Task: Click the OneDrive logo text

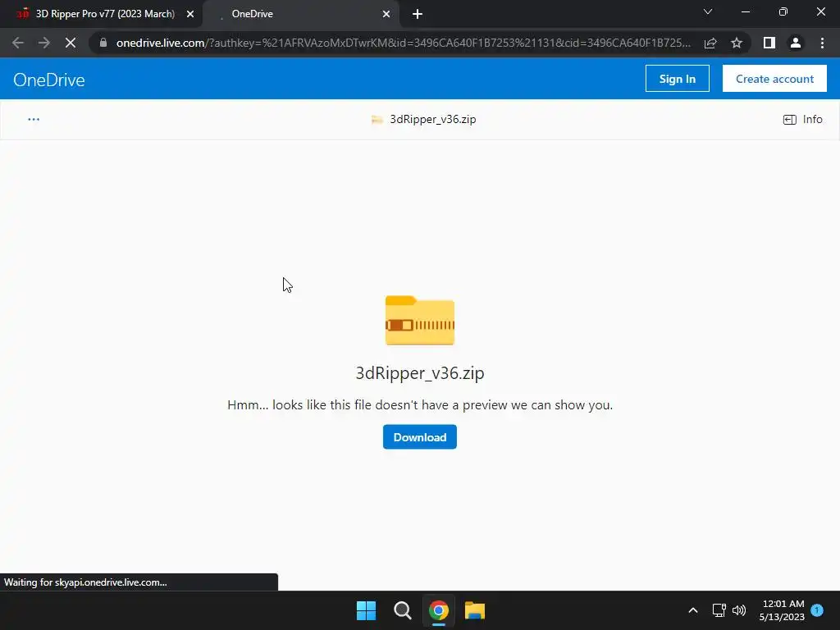Action: (48, 80)
